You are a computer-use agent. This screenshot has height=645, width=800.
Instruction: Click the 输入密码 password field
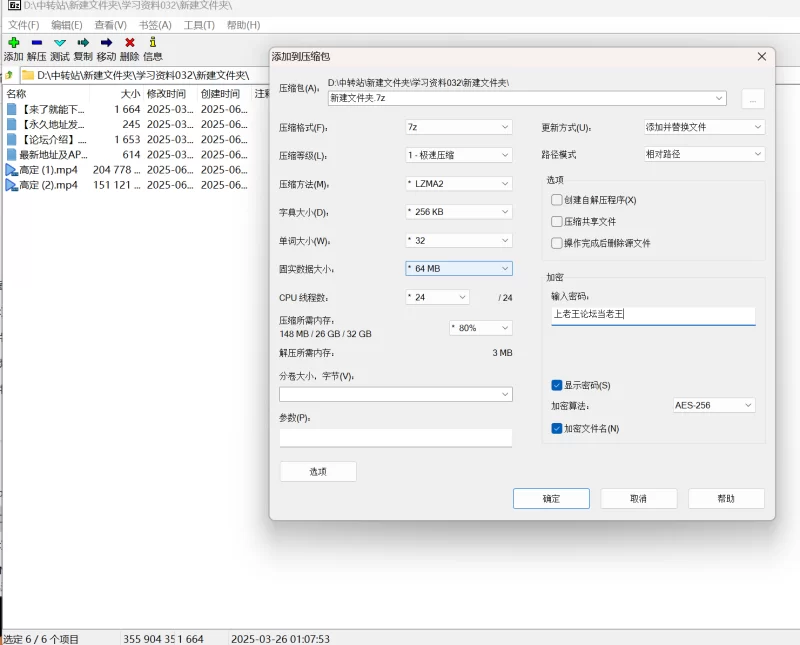point(653,315)
